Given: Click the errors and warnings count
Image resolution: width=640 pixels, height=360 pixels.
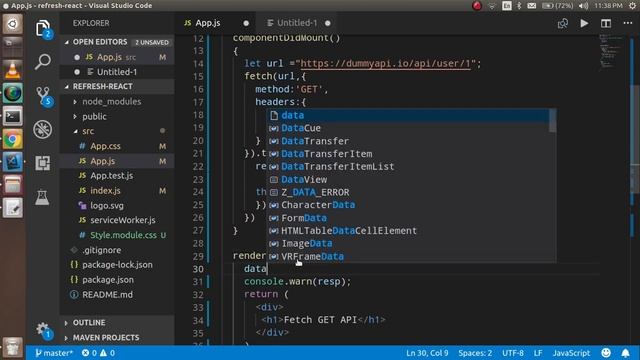Looking at the screenshot, I should click(x=98, y=353).
